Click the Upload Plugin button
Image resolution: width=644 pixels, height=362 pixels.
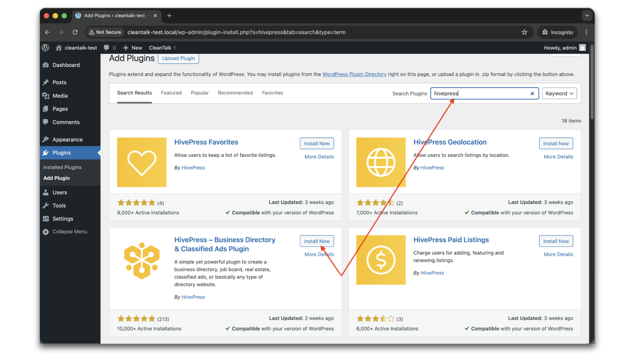pyautogui.click(x=178, y=58)
